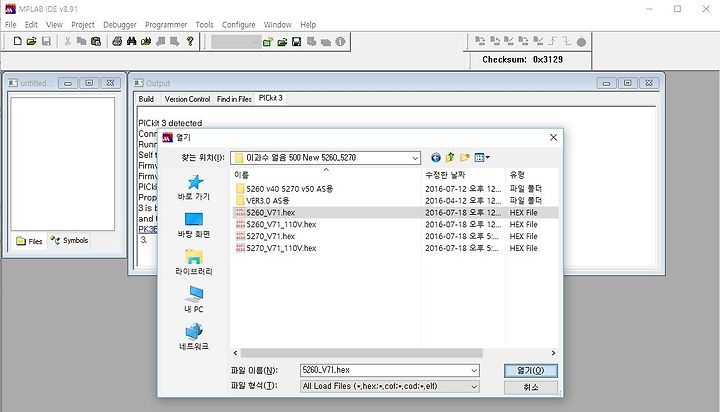This screenshot has width=720, height=412.
Task: Switch to the Files tab in project window
Action: coord(29,241)
